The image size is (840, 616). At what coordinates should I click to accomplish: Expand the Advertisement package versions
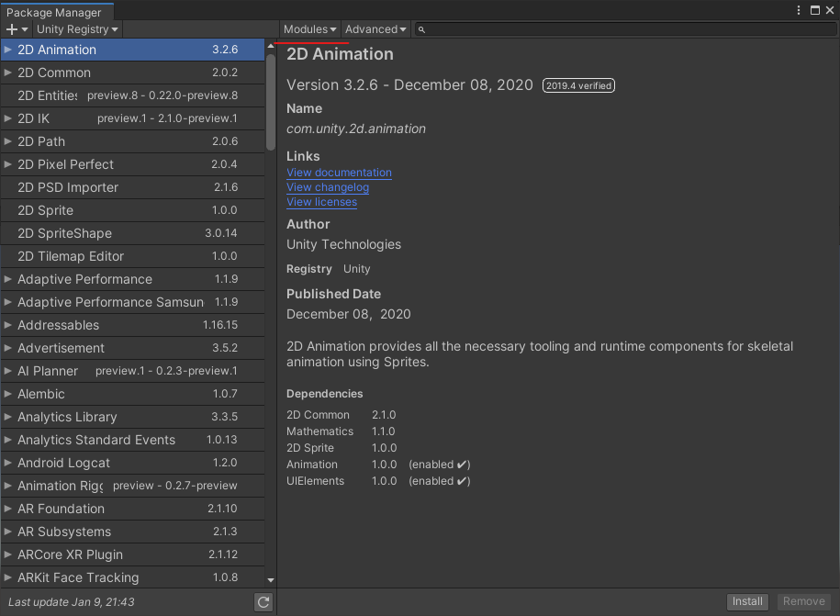(x=7, y=348)
